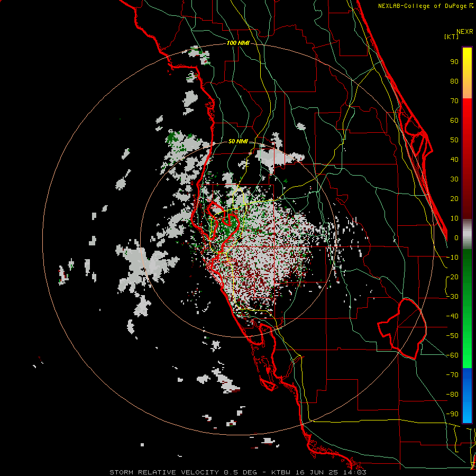Click the "NEXR" label above the color scale
The height and width of the screenshot is (476, 476).
[x=465, y=32]
